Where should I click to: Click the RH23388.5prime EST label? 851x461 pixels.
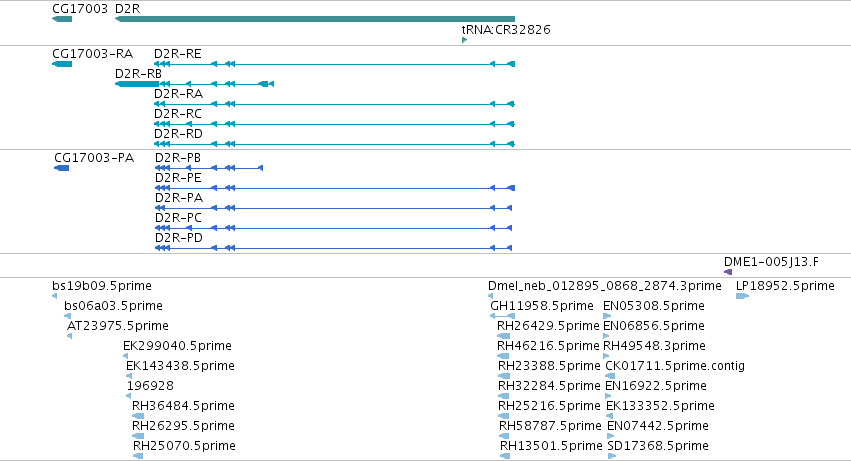549,366
